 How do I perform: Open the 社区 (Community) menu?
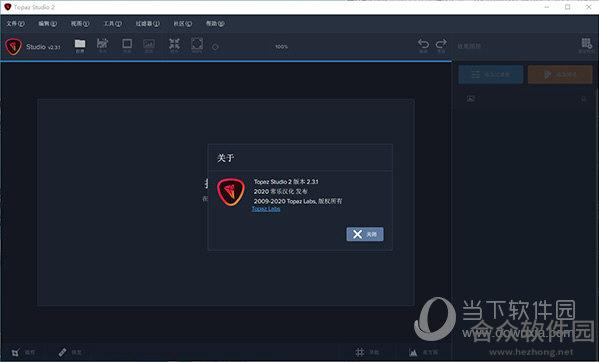(183, 24)
